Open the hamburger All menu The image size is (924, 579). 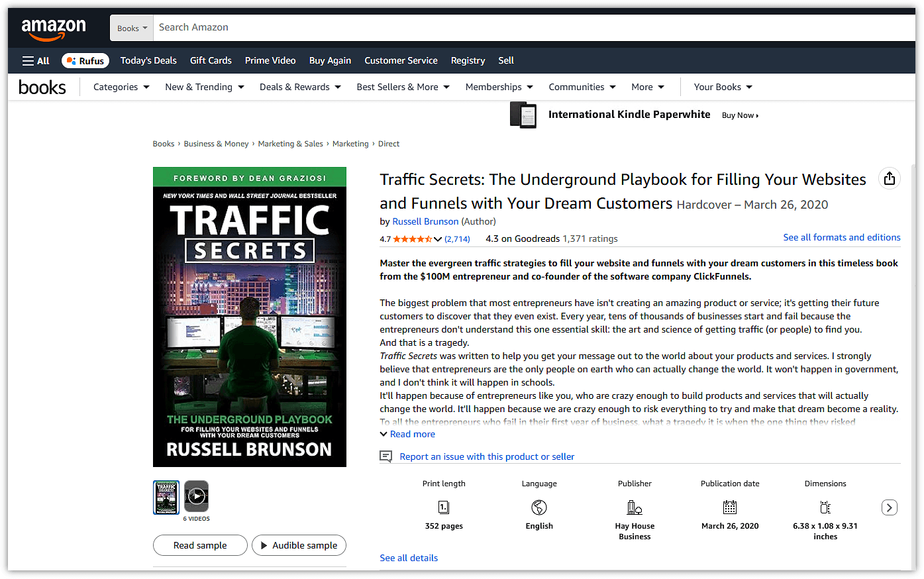click(35, 60)
